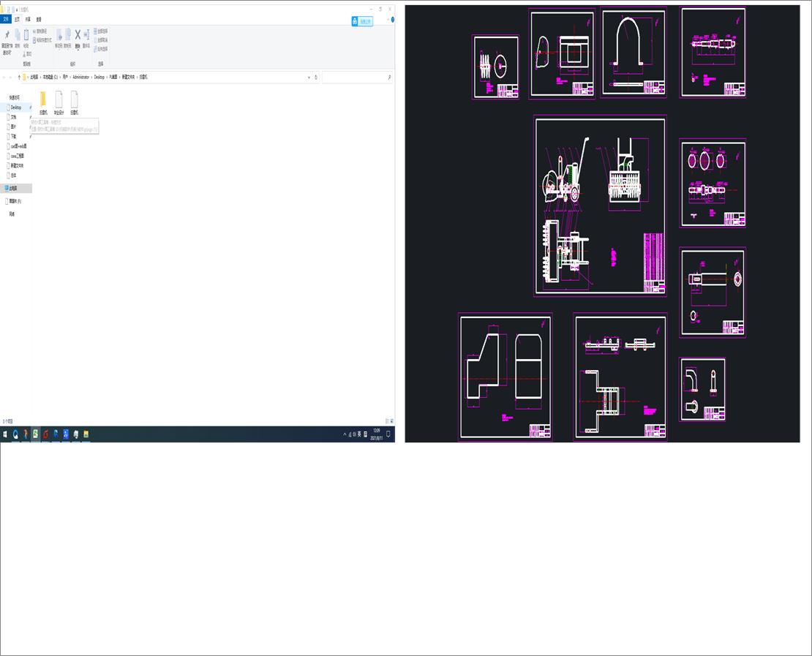Select the middle document file in the file list
Viewport: 812px width, 656px height.
[59, 102]
